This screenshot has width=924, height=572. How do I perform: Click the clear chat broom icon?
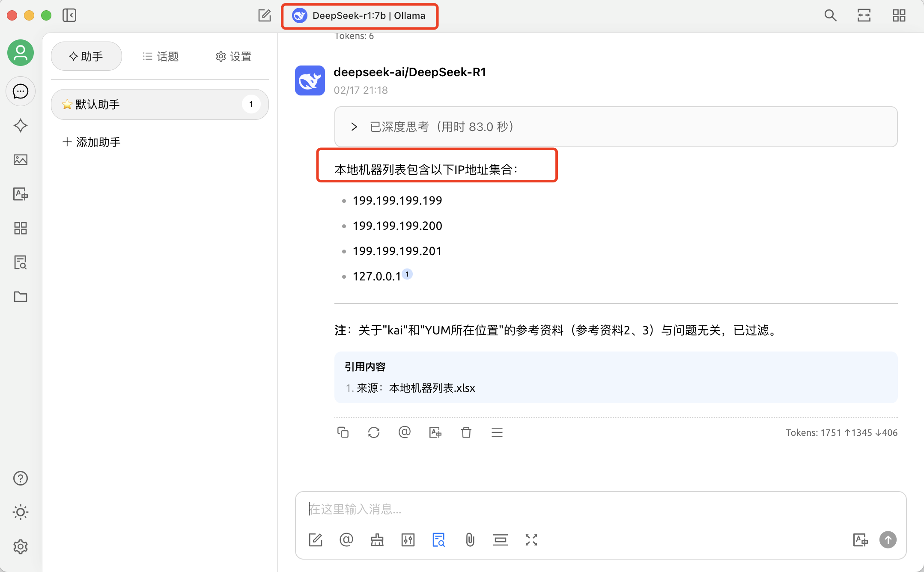tap(377, 540)
